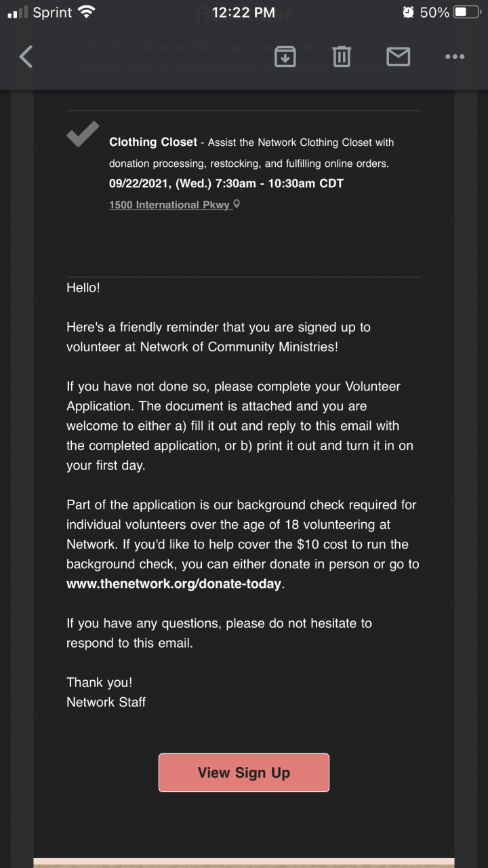The width and height of the screenshot is (488, 868).
Task: Tap the Sprint carrier label
Action: (52, 12)
